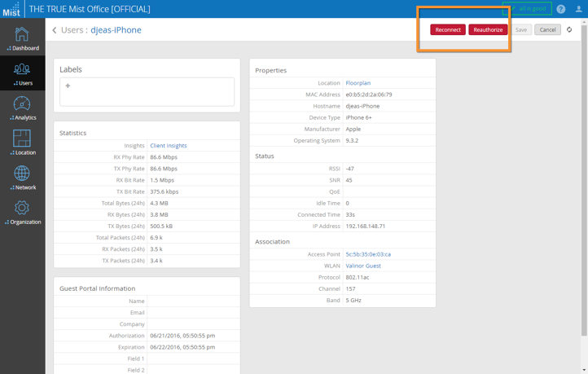Screen dimensions: 588x374
Task: Open Organization settings gear icon
Action: [22, 212]
